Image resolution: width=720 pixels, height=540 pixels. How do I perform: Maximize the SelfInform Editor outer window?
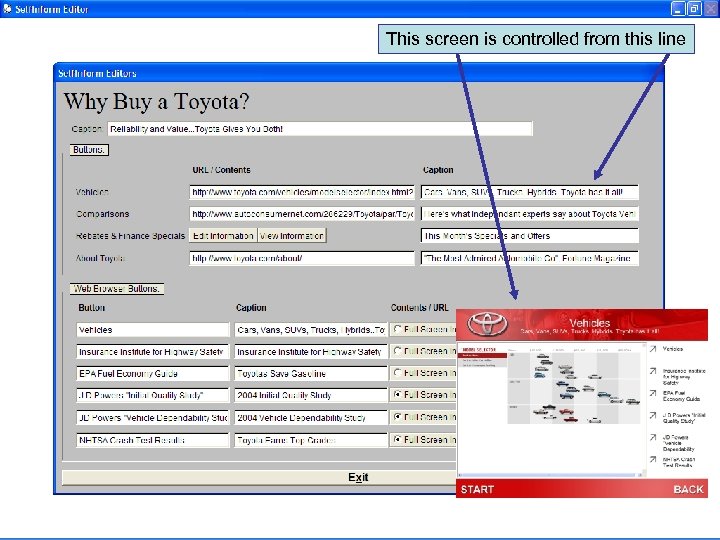[694, 9]
